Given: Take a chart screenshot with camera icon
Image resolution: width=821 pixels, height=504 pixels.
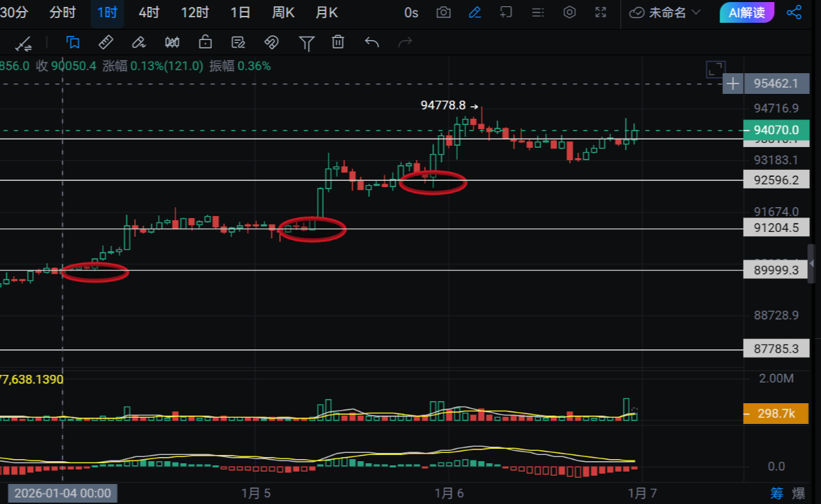Looking at the screenshot, I should coord(443,12).
